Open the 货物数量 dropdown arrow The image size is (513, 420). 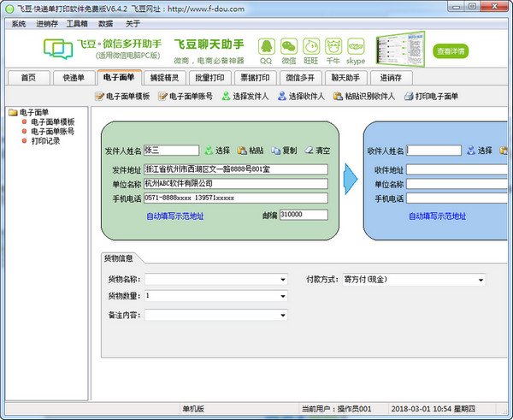(283, 296)
